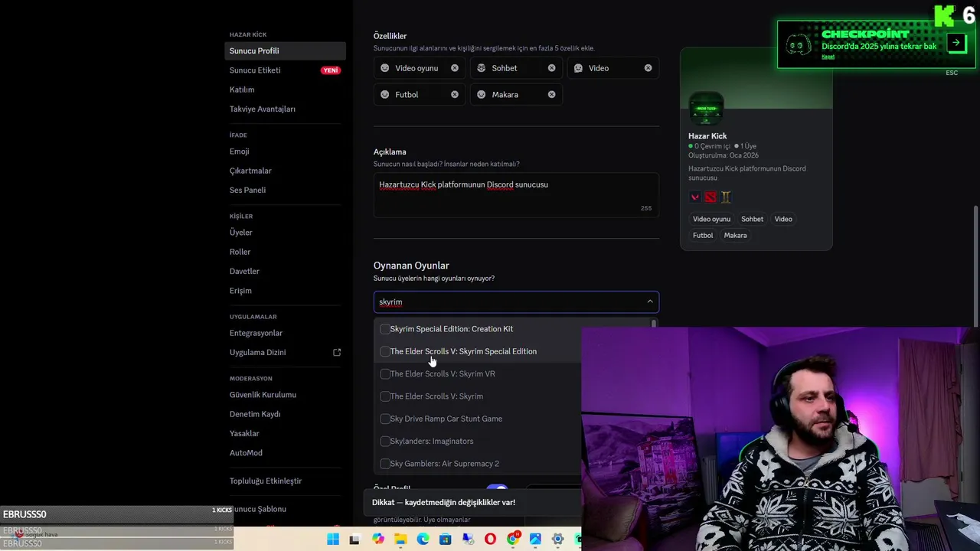Click Kapat link in Checkpoint banner
This screenshot has height=551, width=980.
[x=828, y=57]
